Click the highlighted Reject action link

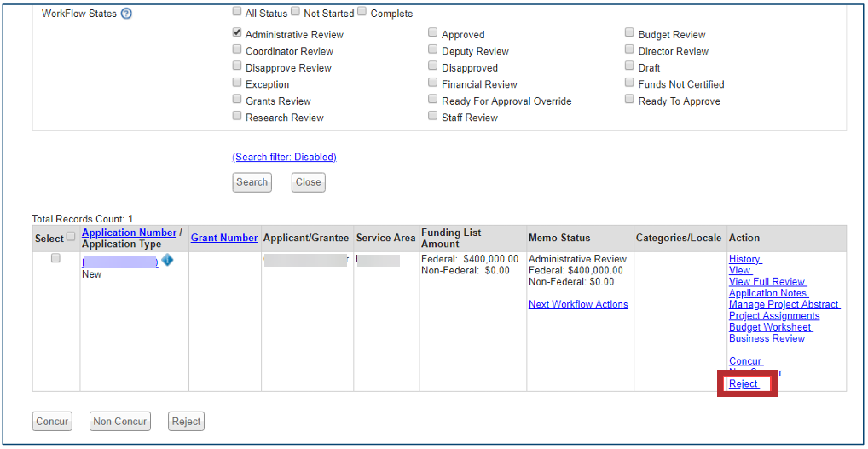[744, 384]
